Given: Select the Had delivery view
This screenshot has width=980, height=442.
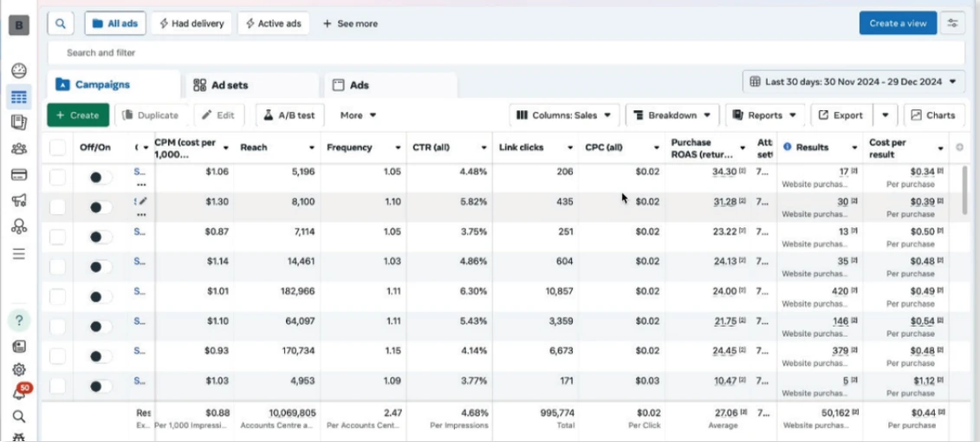Looking at the screenshot, I should click(x=191, y=23).
